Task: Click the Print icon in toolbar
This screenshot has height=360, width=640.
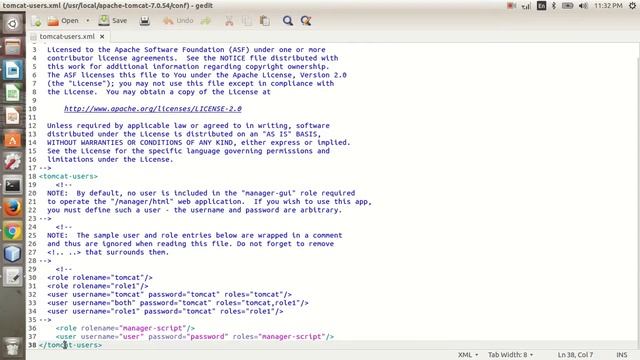Action: click(x=144, y=21)
